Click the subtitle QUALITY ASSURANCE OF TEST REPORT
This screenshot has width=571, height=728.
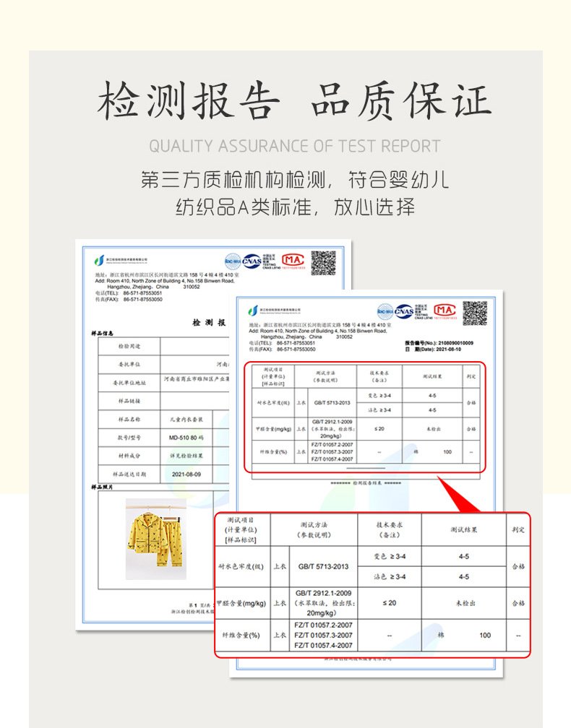(295, 146)
